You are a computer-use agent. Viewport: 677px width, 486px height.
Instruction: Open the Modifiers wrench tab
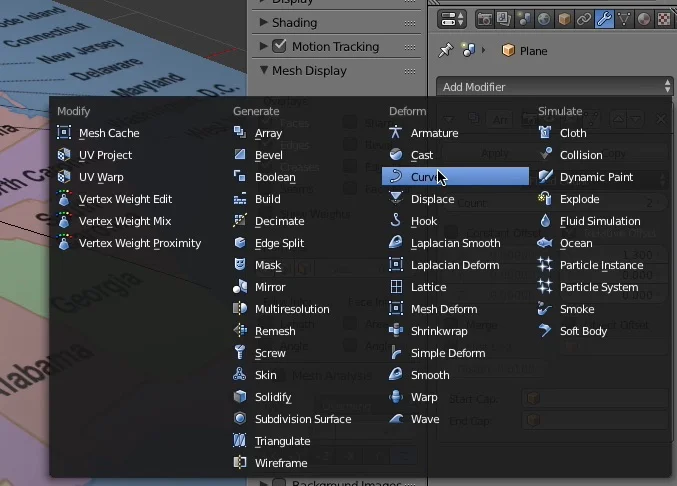point(604,19)
